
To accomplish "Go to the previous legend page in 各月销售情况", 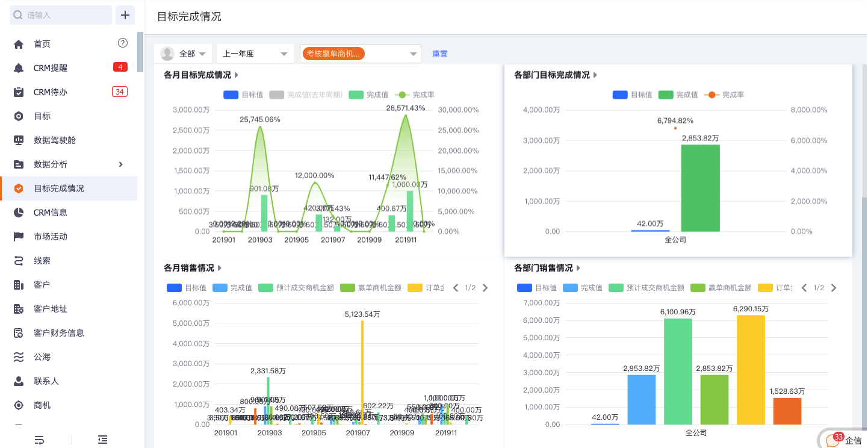I will (456, 288).
